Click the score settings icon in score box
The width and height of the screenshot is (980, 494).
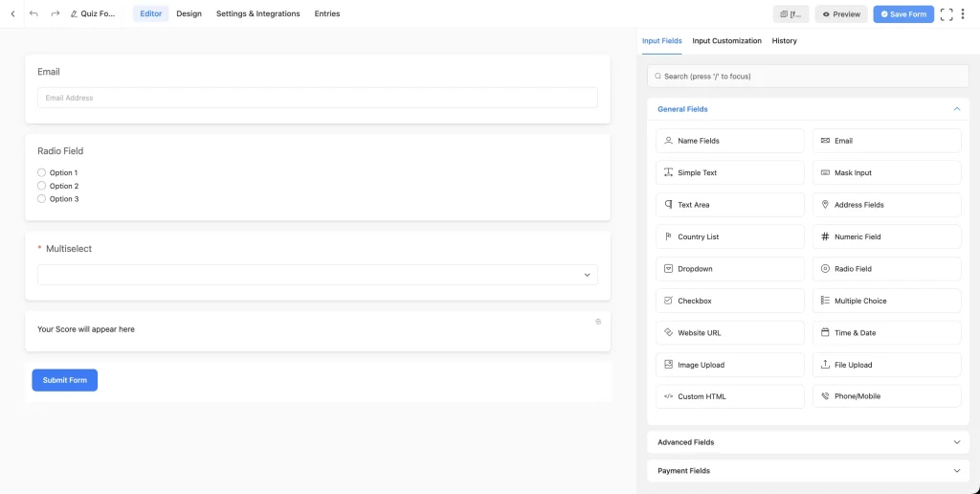point(598,322)
